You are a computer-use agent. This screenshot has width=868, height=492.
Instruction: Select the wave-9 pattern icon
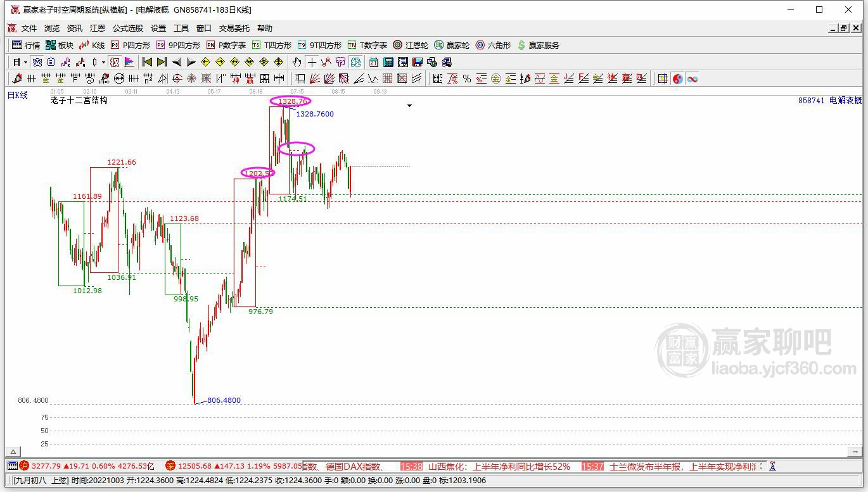pyautogui.click(x=80, y=62)
